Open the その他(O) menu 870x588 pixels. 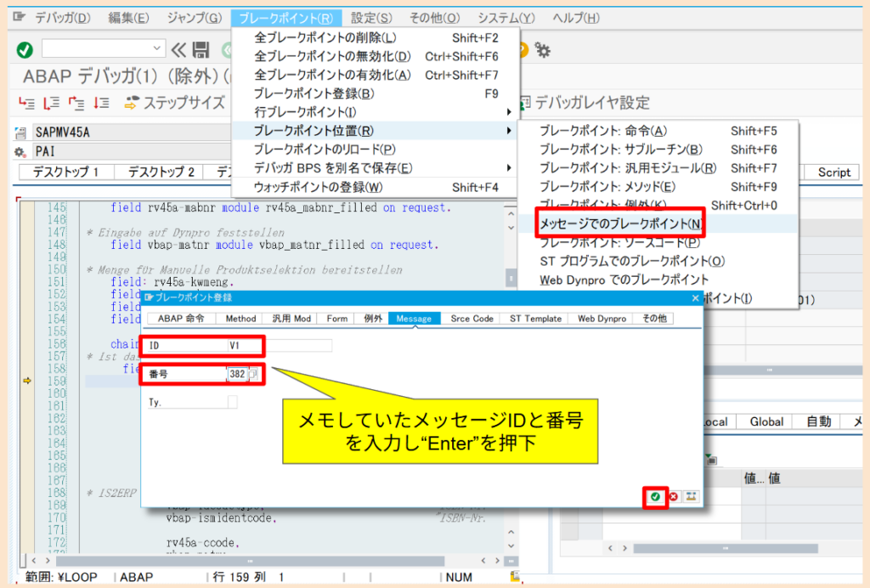tap(434, 18)
